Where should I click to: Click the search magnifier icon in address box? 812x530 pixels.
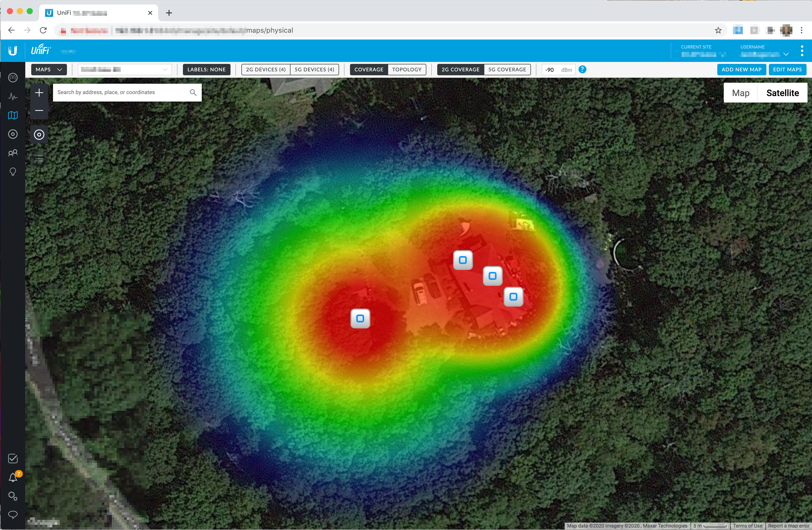point(193,92)
